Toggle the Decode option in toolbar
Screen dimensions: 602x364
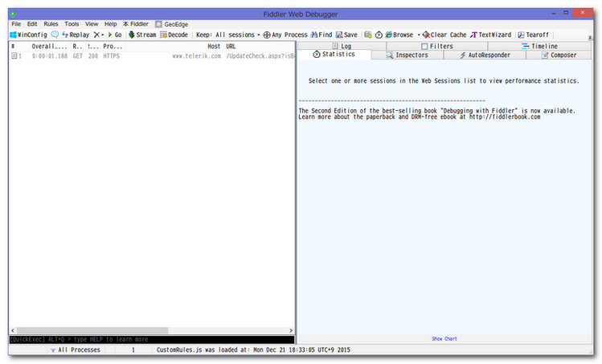click(x=174, y=35)
